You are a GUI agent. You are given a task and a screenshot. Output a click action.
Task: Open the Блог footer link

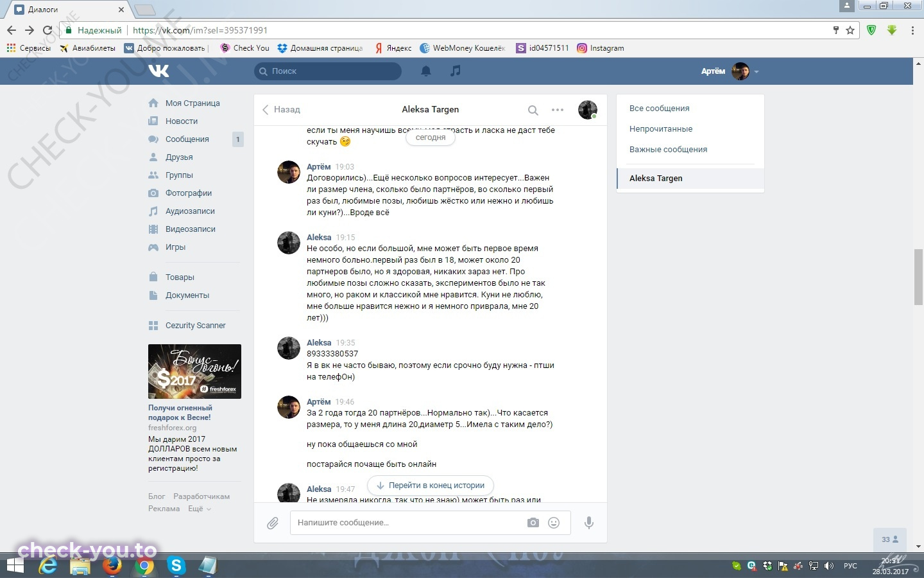tap(157, 496)
